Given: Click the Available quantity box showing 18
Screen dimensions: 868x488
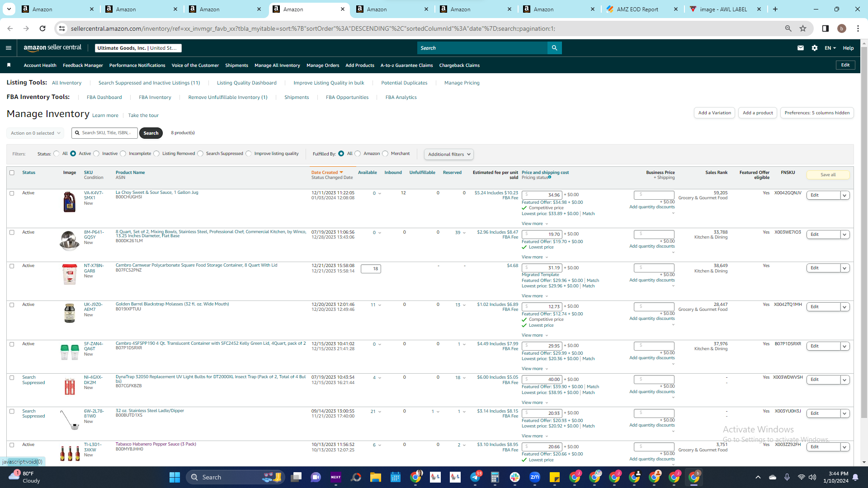Looking at the screenshot, I should [x=371, y=269].
